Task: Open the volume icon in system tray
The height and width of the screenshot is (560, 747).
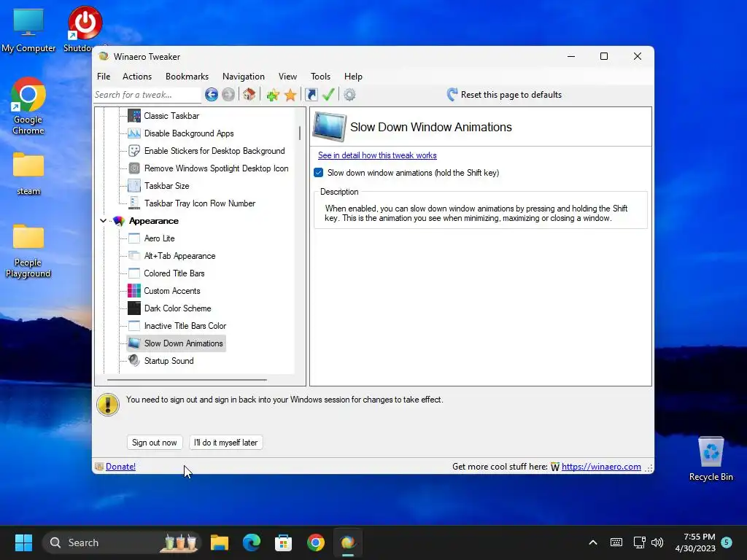Action: (657, 542)
